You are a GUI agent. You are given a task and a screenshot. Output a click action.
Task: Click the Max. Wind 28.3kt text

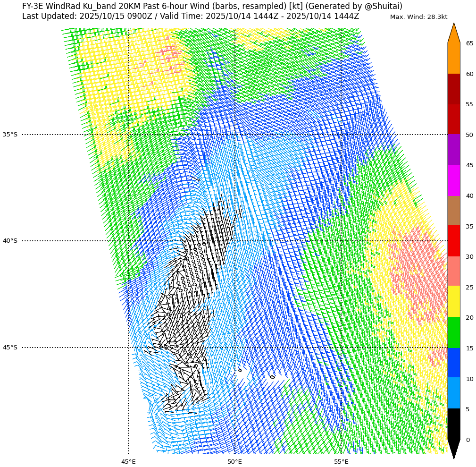pos(418,17)
